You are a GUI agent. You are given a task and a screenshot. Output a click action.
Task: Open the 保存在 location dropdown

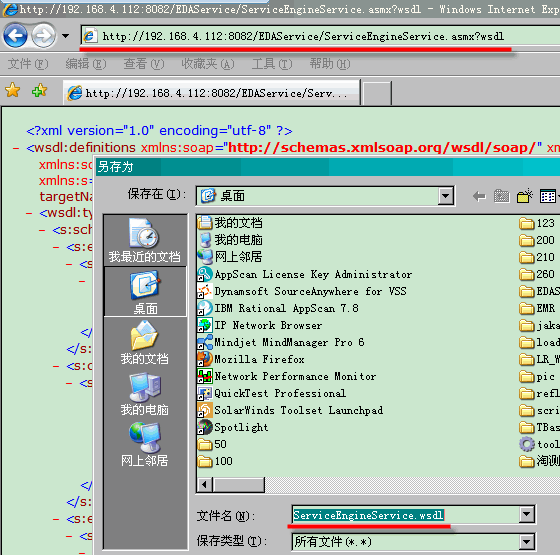point(446,196)
